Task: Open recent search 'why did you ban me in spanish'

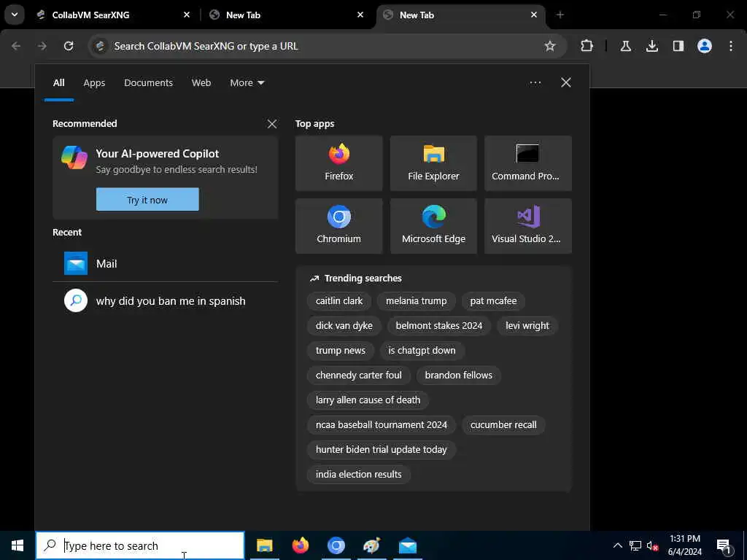Action: [x=166, y=301]
